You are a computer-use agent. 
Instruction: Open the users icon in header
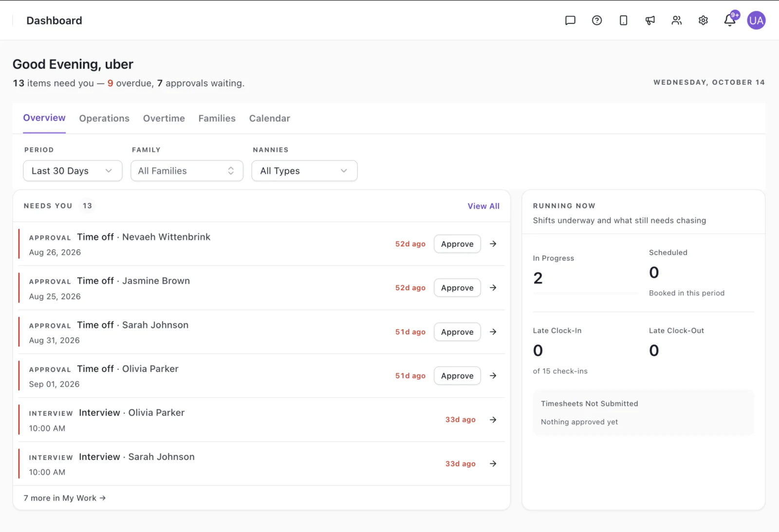(x=677, y=20)
